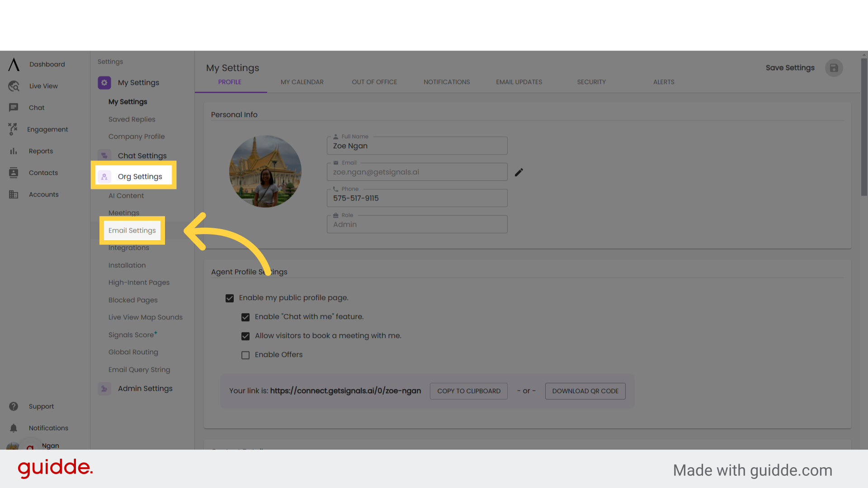Open the Alerts tab
This screenshot has height=488, width=868.
pos(664,82)
